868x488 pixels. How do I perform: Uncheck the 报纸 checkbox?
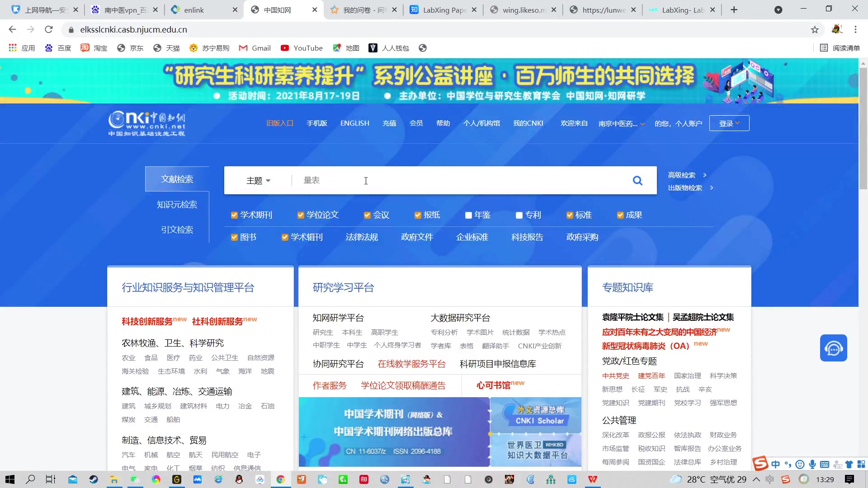pyautogui.click(x=418, y=215)
